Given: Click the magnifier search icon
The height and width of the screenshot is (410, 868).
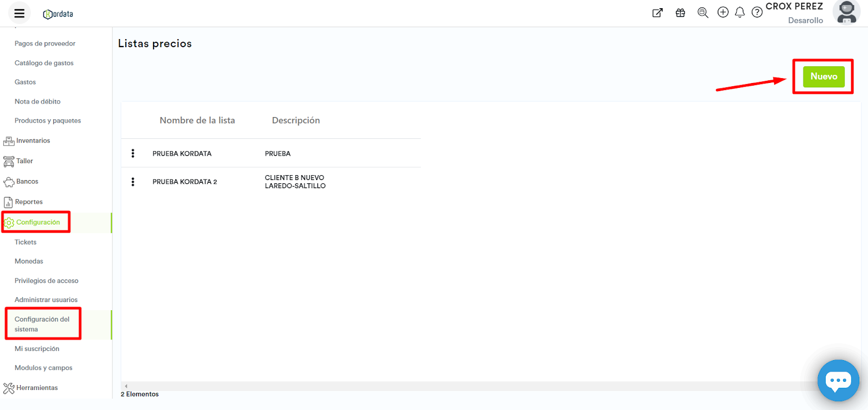Looking at the screenshot, I should pos(703,12).
